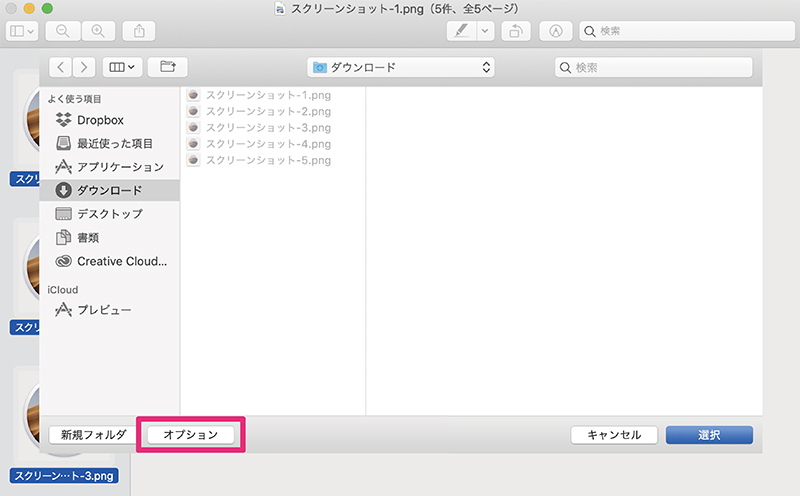Open the sidebar view menu in Preview toolbar
Screen dimensions: 800x496
coord(22,31)
